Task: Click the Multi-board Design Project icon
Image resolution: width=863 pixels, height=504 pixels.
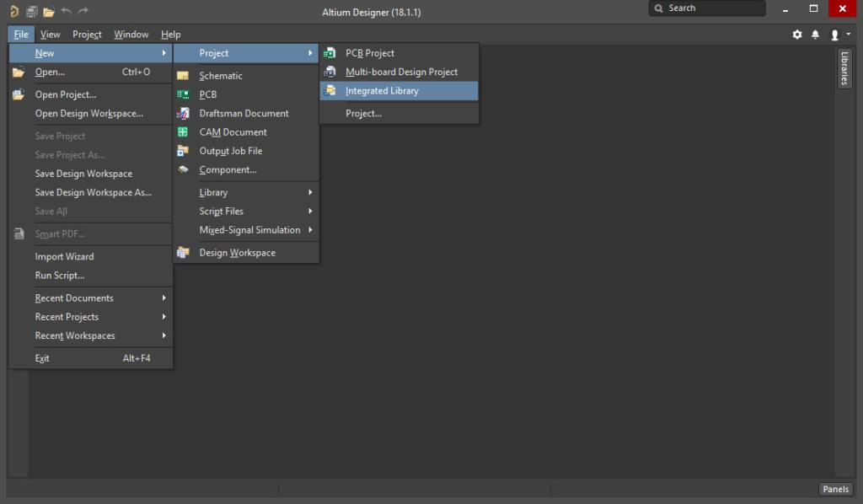Action: 330,72
